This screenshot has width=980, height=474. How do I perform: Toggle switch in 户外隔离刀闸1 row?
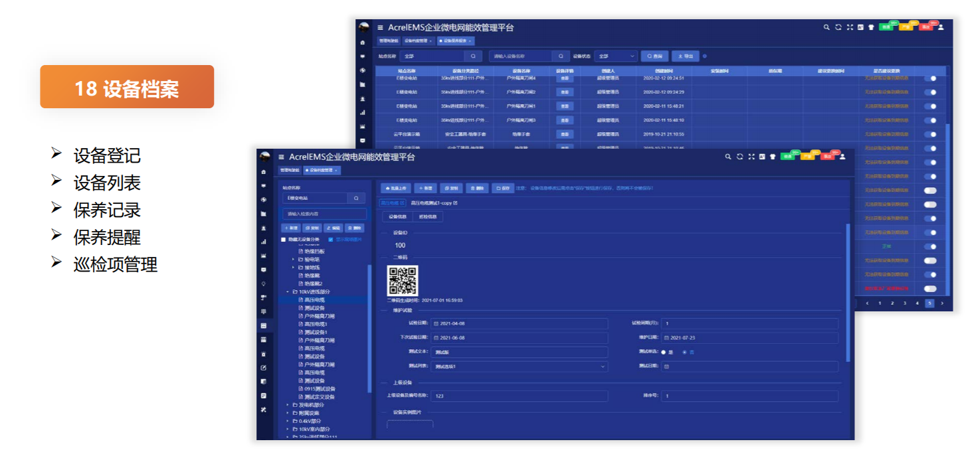coord(930,106)
